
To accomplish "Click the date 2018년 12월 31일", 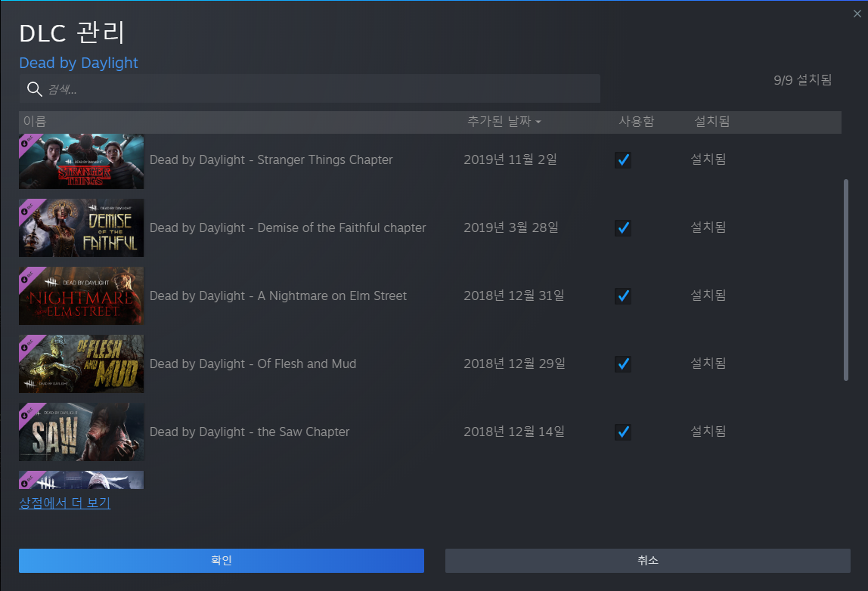I will point(514,296).
